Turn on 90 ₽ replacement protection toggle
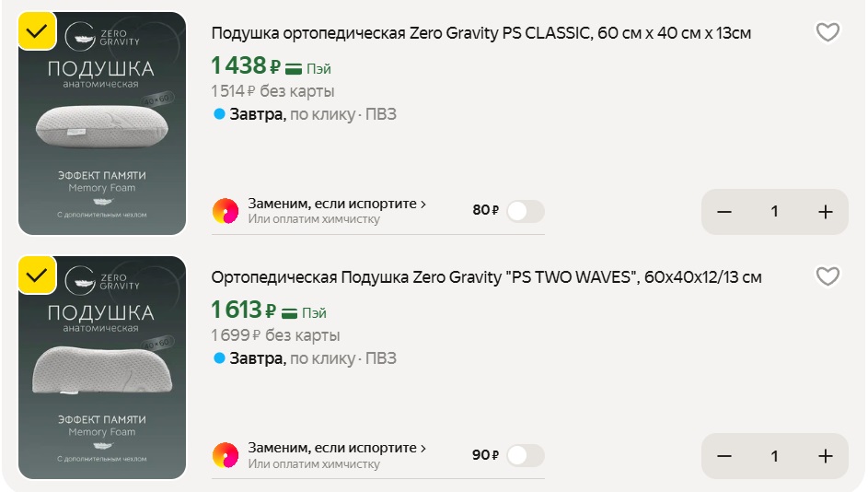The image size is (868, 492). [x=525, y=455]
